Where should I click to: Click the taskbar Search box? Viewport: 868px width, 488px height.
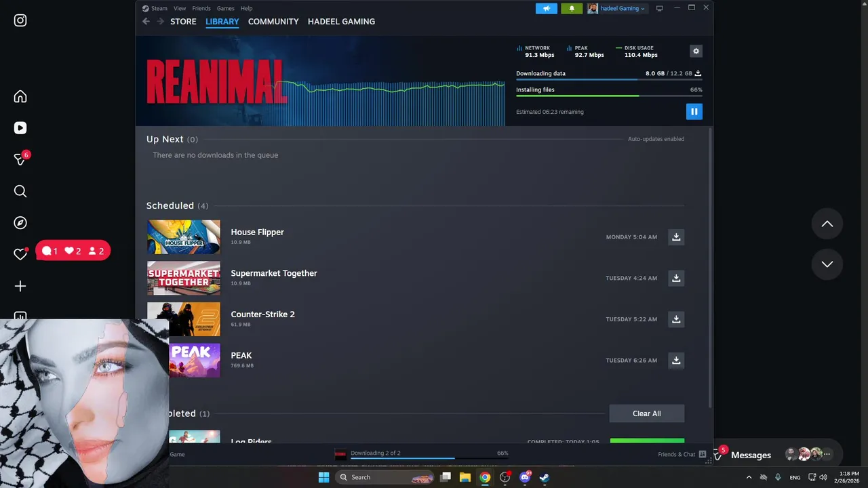click(385, 477)
